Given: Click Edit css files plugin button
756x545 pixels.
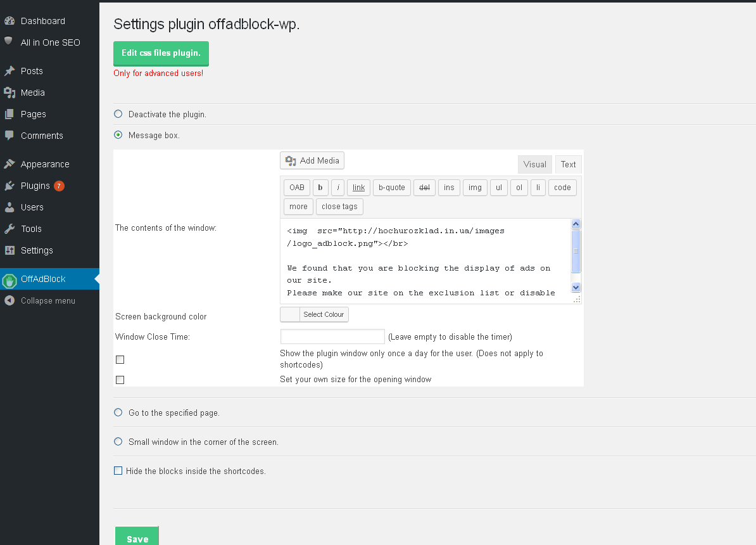Looking at the screenshot, I should coord(161,53).
